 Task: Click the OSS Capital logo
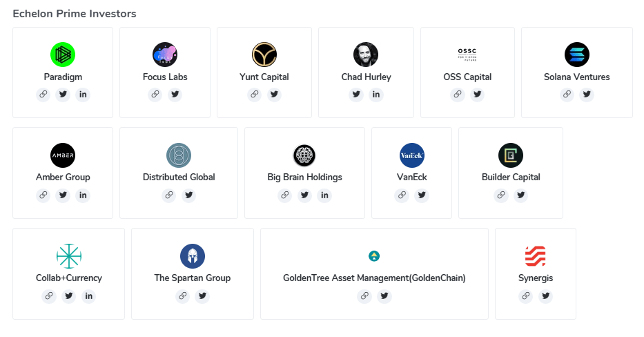pyautogui.click(x=467, y=55)
